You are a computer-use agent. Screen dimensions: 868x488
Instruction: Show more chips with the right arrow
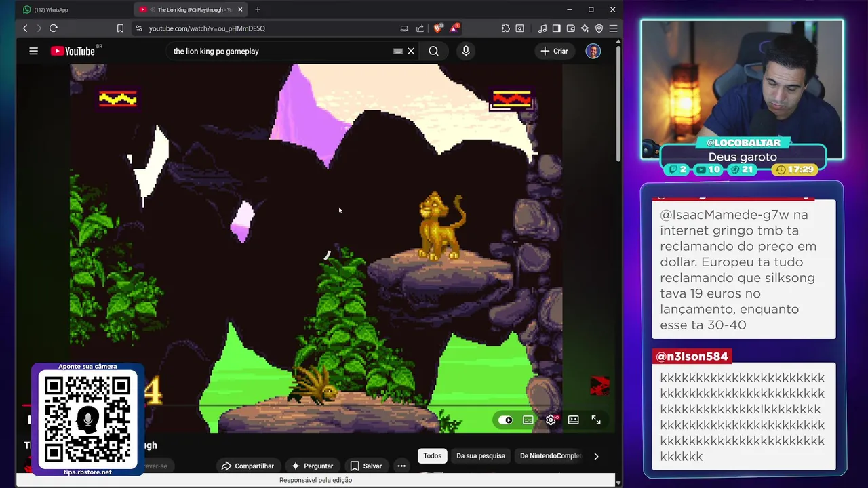(596, 456)
